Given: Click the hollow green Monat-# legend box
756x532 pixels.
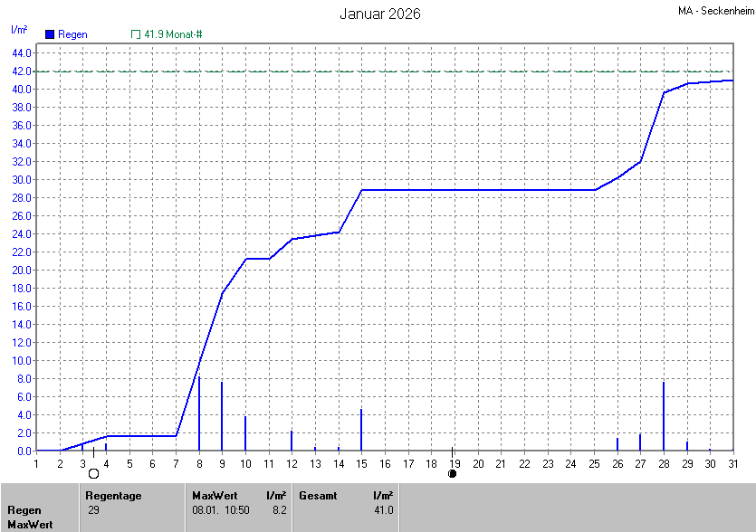Looking at the screenshot, I should pyautogui.click(x=136, y=34).
